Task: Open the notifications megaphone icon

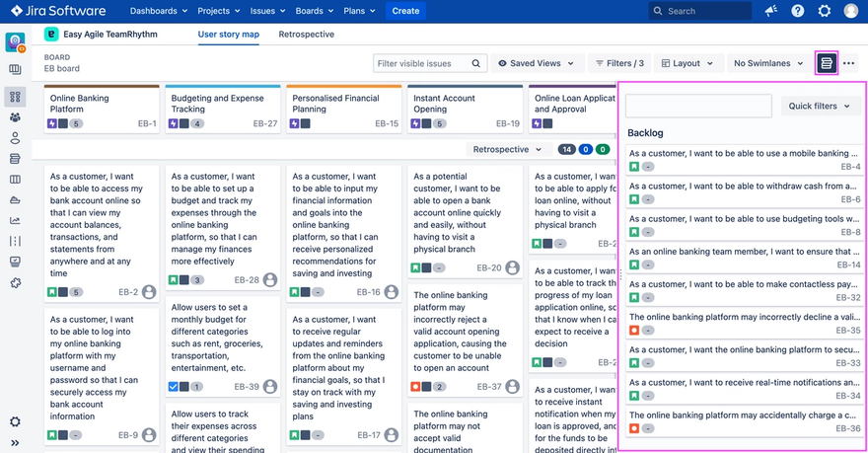Action: [x=771, y=11]
